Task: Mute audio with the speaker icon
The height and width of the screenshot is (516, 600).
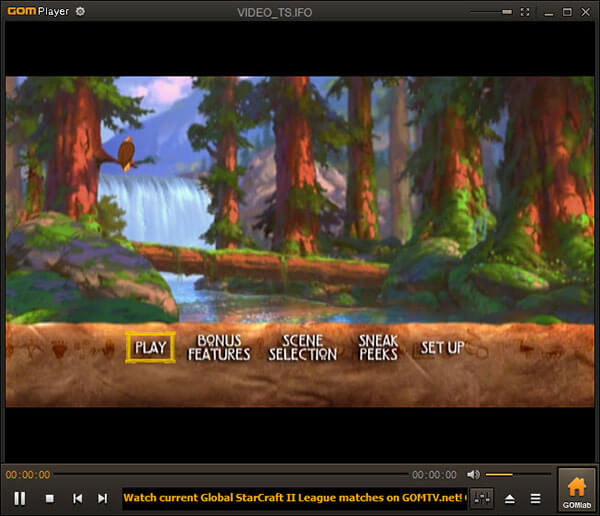Action: (473, 475)
